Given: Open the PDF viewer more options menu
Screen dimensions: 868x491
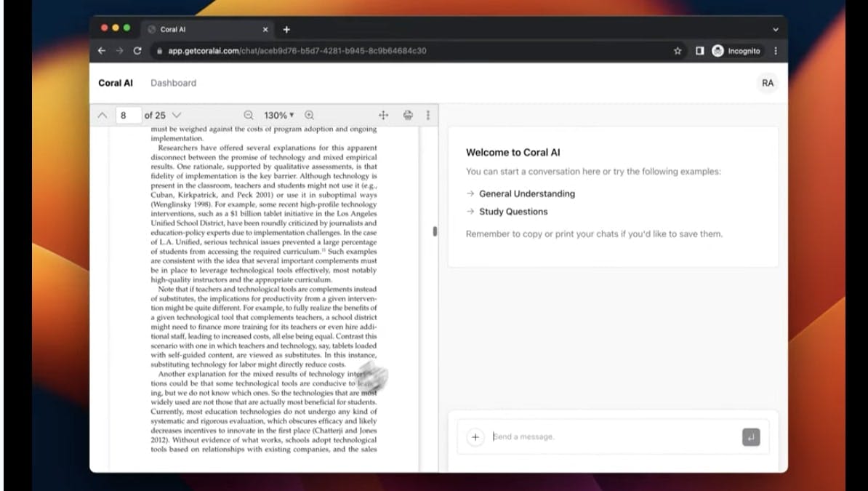Looking at the screenshot, I should coord(427,115).
